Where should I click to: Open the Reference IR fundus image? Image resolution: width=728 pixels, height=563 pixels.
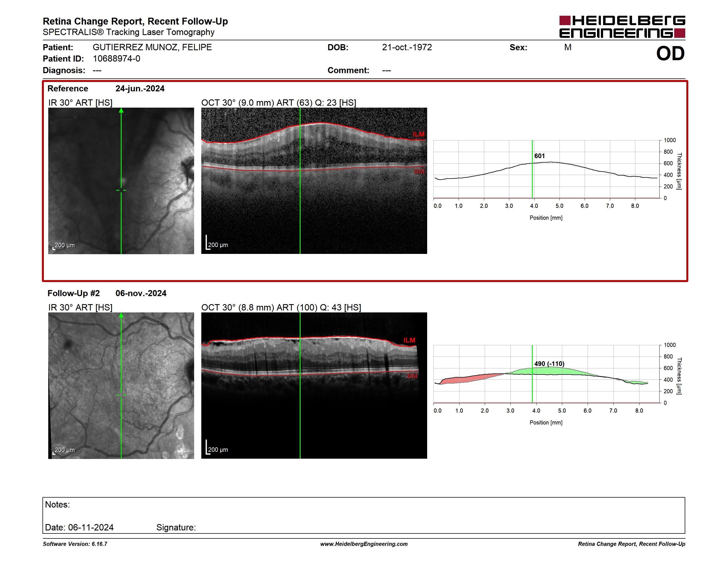121,181
